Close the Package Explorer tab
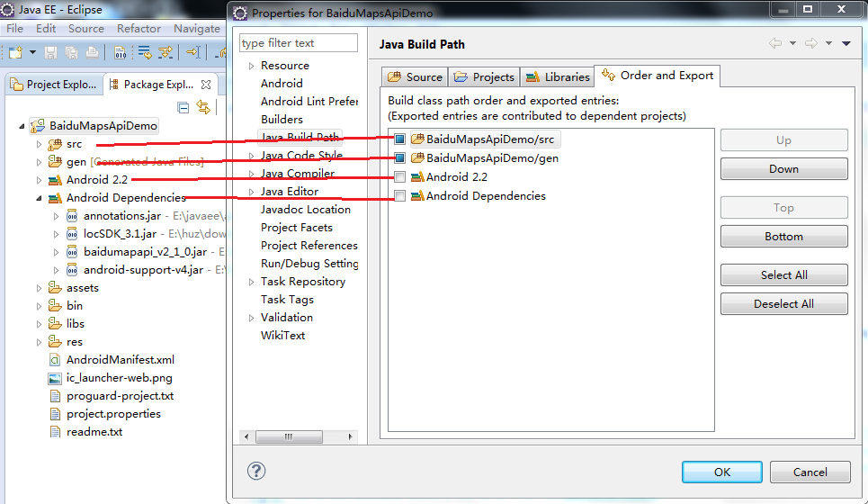The image size is (868, 504). pos(206,85)
